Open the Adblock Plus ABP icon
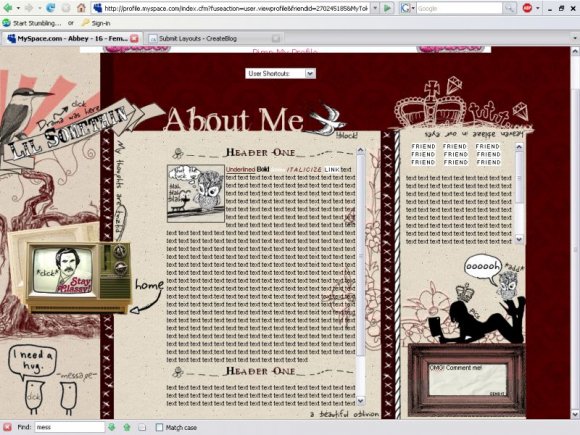 (527, 8)
